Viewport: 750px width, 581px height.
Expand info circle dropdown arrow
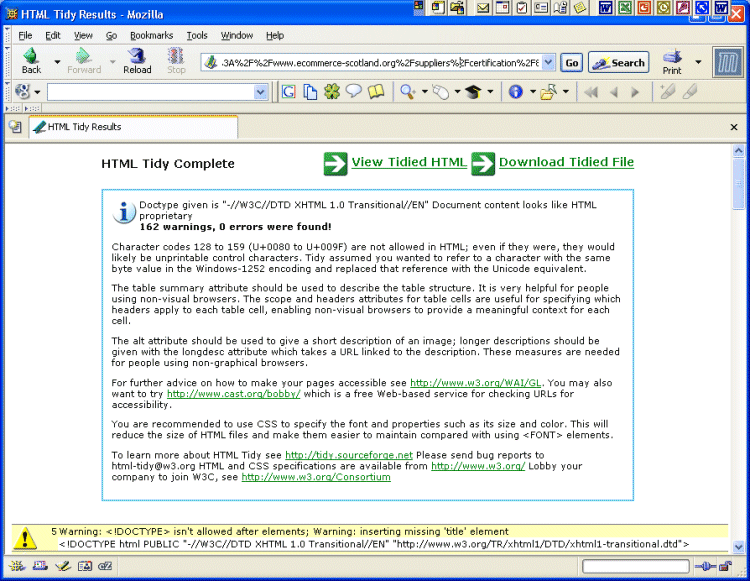tap(532, 91)
